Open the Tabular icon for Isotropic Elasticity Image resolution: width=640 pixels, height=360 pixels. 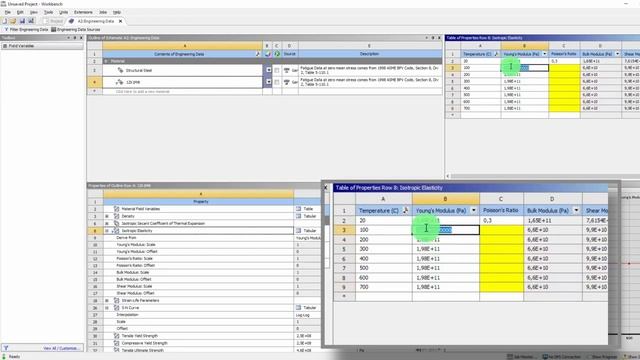298,231
